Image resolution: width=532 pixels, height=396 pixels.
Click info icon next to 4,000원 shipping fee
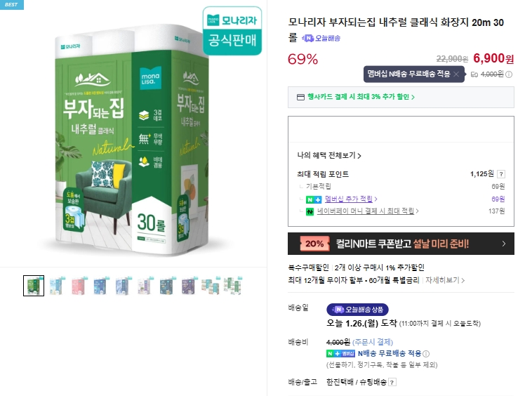click(509, 74)
